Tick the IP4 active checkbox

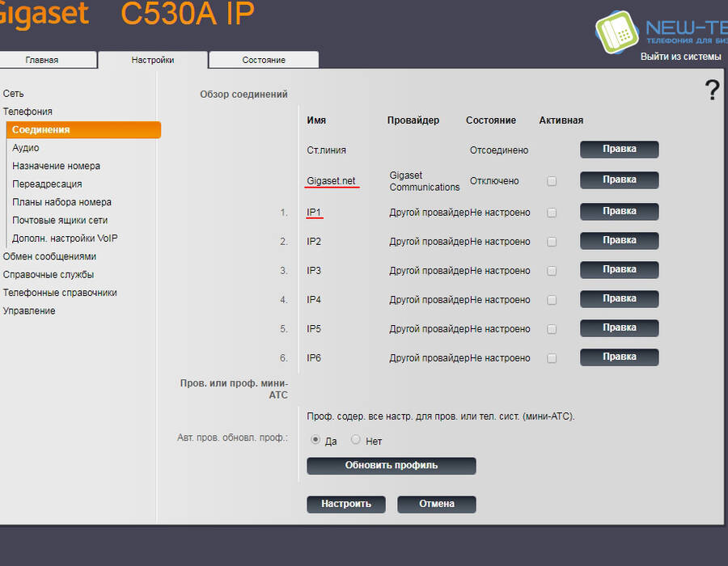pyautogui.click(x=552, y=300)
